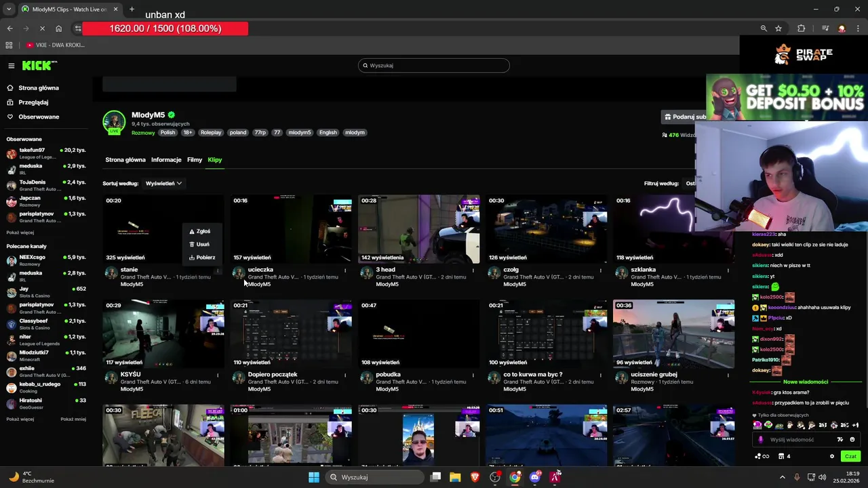Expand 'Pokaż więcej' under Obserwowane
The height and width of the screenshot is (488, 868).
point(20,232)
